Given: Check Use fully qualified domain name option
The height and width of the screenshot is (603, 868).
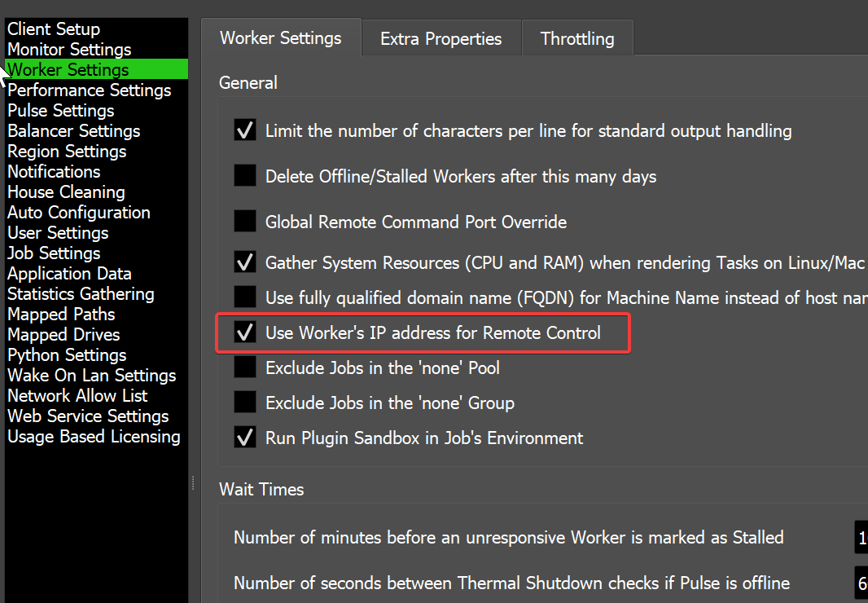Looking at the screenshot, I should tap(245, 297).
